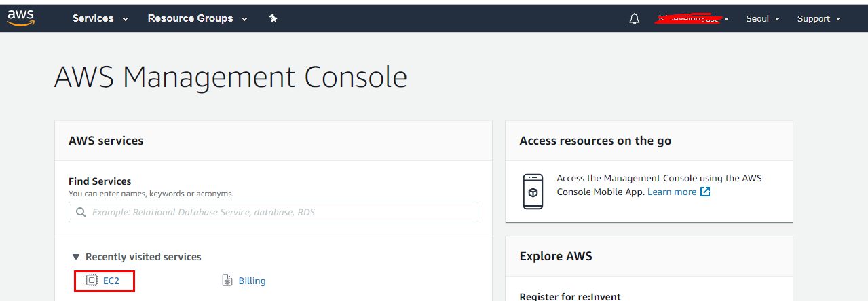Open the account name dropdown
This screenshot has height=301, width=868.
[692, 18]
